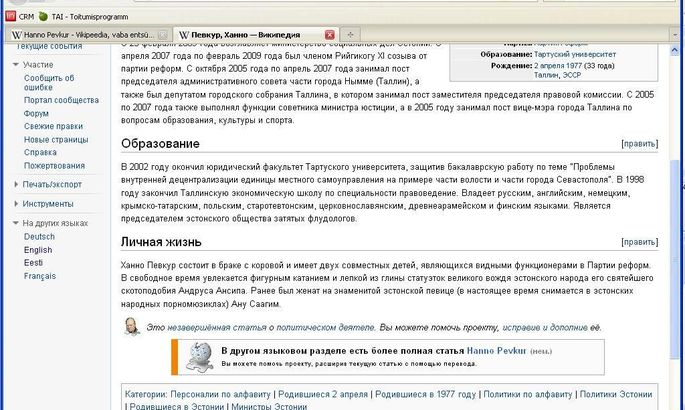Open the Категории link
The height and width of the screenshot is (410, 685).
pos(145,394)
